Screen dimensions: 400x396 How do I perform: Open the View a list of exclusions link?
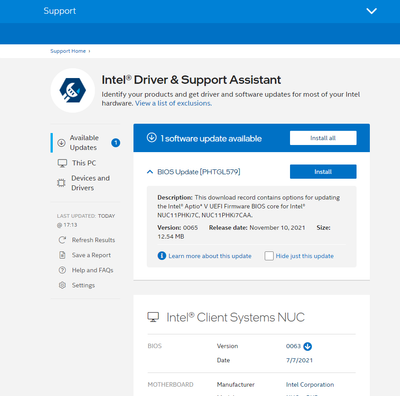coord(173,103)
